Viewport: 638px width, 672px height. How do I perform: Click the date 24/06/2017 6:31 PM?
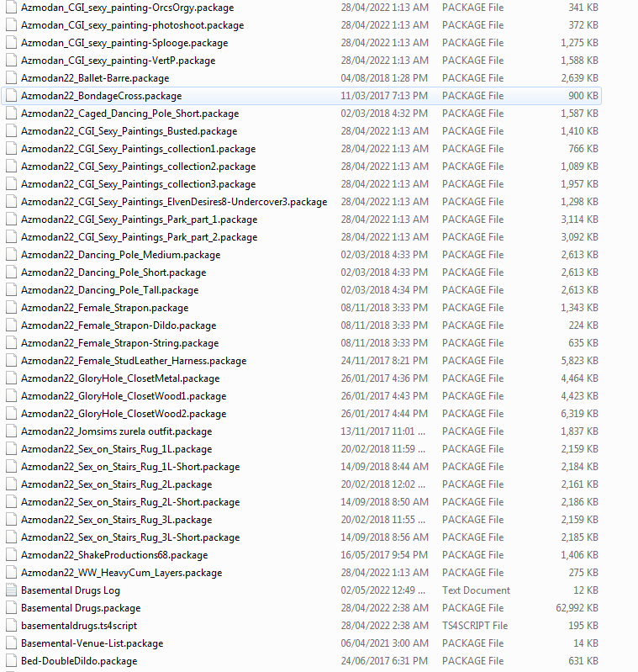click(x=384, y=660)
